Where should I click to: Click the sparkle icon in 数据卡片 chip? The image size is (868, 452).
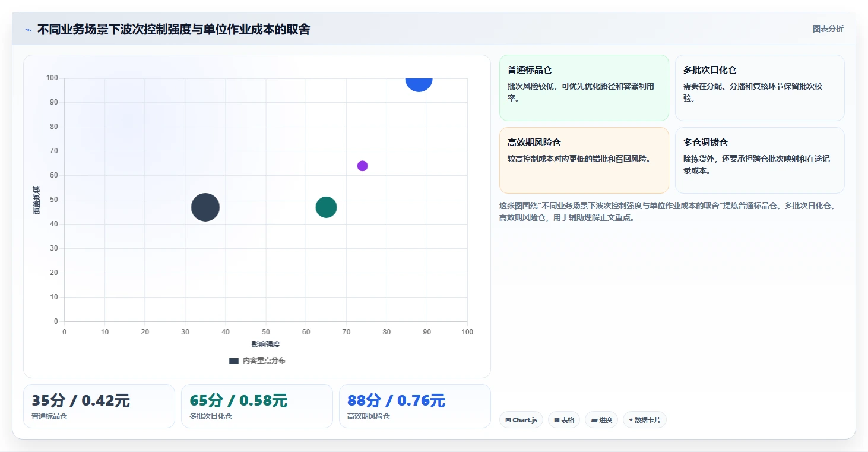pos(631,420)
